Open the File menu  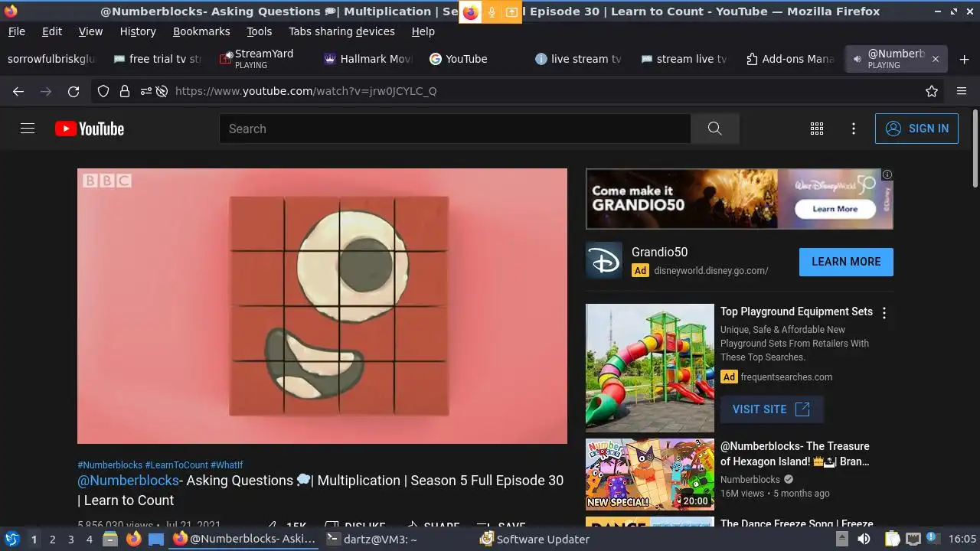click(x=16, y=31)
